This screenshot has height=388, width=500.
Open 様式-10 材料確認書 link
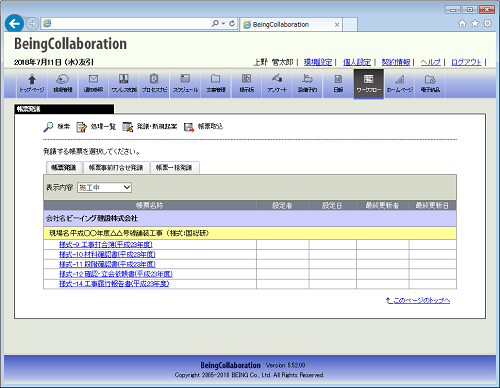pos(107,254)
